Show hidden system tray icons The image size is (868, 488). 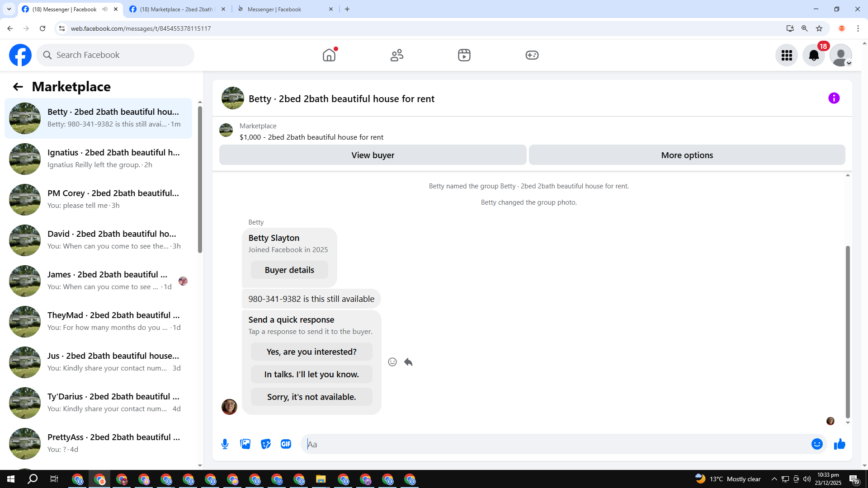click(774, 479)
